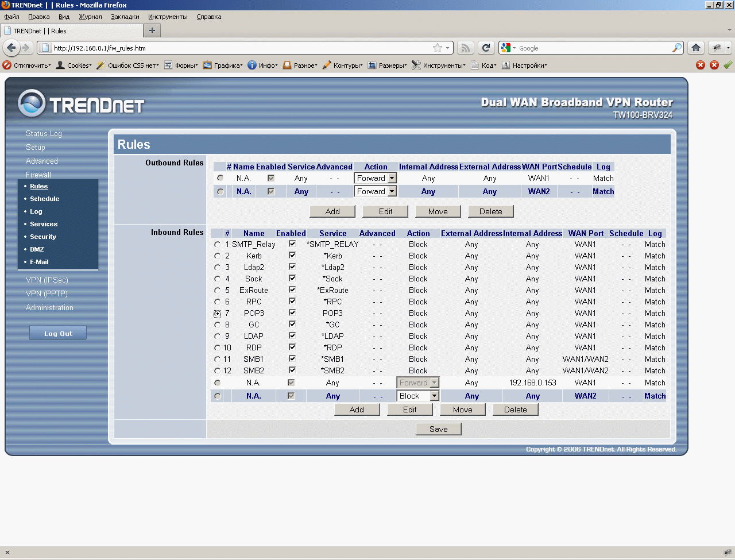Open the Справка menu
Image resolution: width=735 pixels, height=560 pixels.
pos(209,17)
